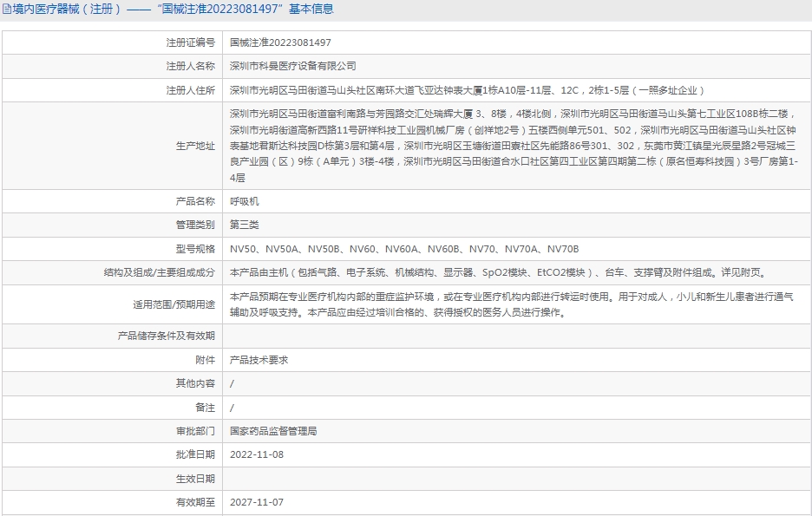Click the 附件 row label
Image resolution: width=812 pixels, height=516 pixels.
point(205,360)
